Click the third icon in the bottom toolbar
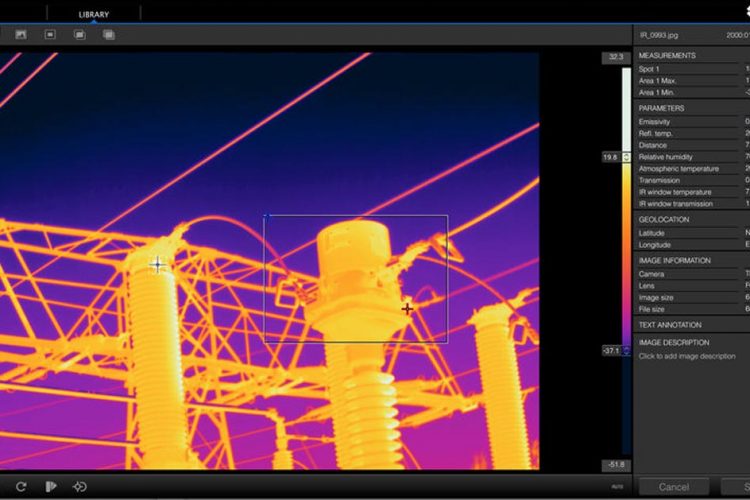The height and width of the screenshot is (500, 750). pyautogui.click(x=80, y=487)
